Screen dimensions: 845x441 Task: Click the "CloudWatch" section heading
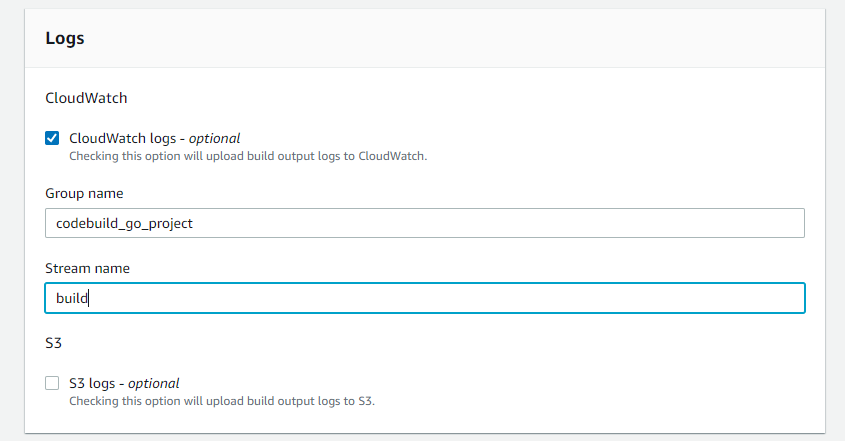coord(86,98)
